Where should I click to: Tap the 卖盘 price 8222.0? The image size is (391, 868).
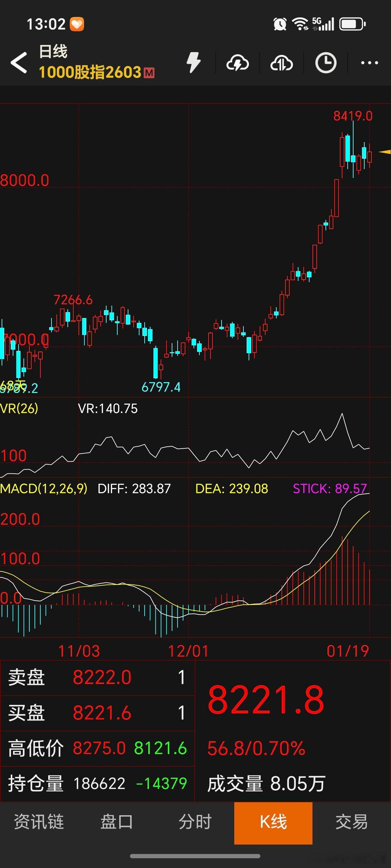point(102,678)
